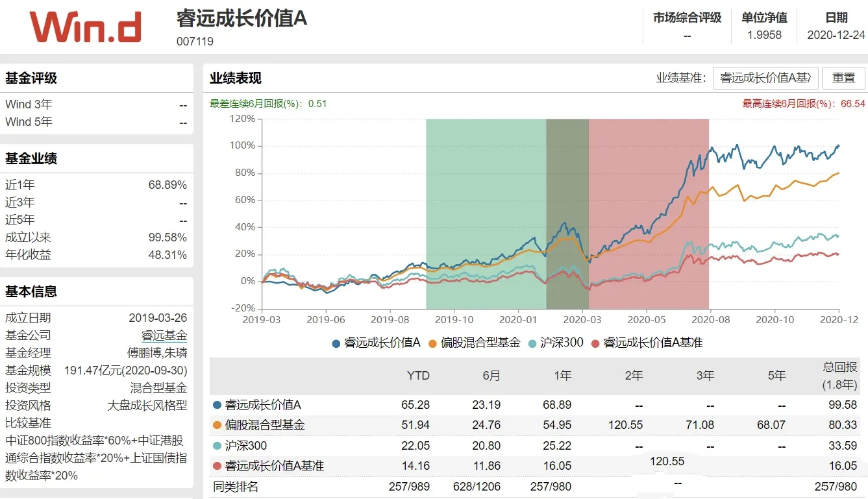Viewport: 868px width, 499px height.
Task: Toggle 偏股混合型基金 legend marker in chart
Action: pos(433,343)
